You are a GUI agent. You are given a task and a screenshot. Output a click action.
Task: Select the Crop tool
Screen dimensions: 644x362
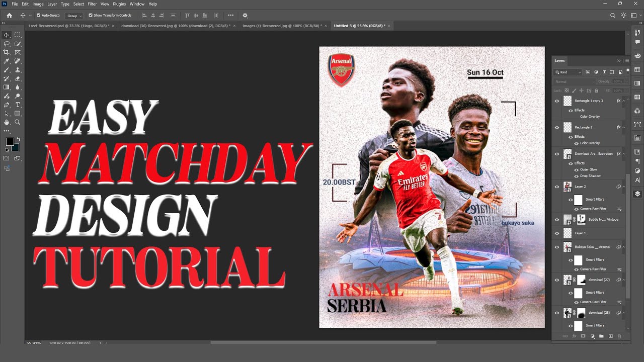pos(7,52)
